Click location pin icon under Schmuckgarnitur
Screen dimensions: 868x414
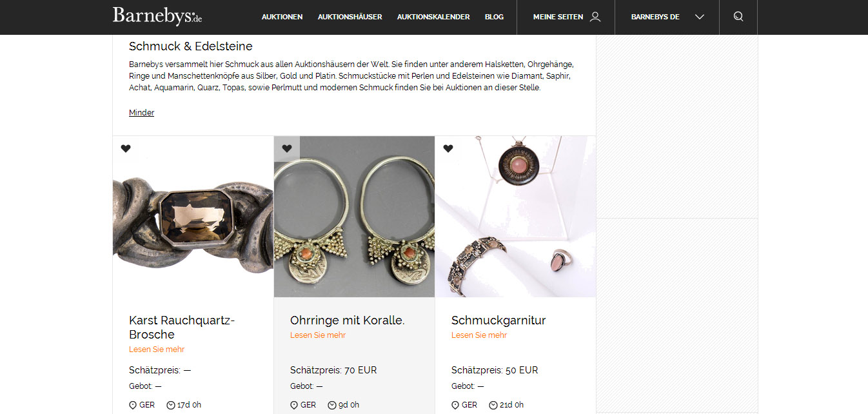(455, 405)
